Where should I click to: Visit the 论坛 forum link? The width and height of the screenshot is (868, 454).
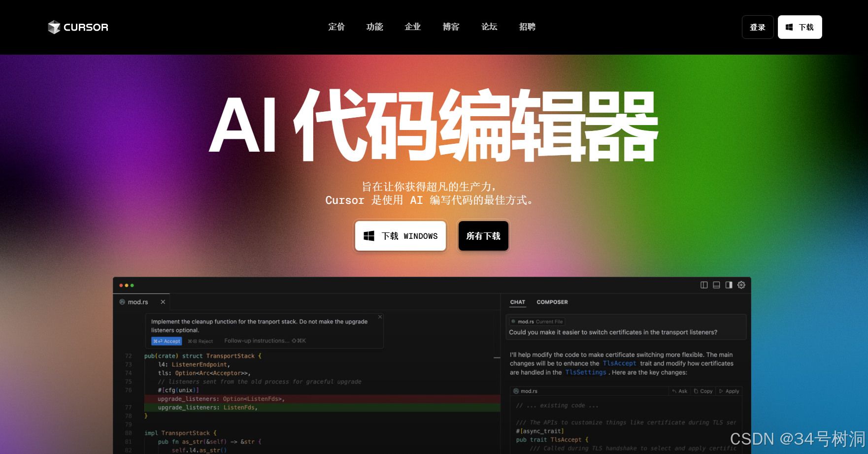pos(489,27)
